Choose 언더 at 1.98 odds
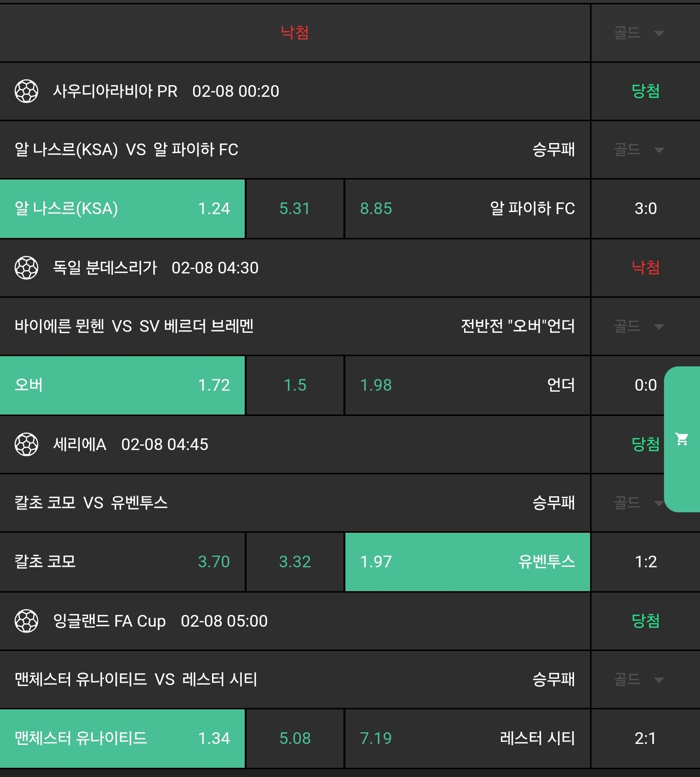The width and height of the screenshot is (700, 777). pyautogui.click(x=467, y=385)
